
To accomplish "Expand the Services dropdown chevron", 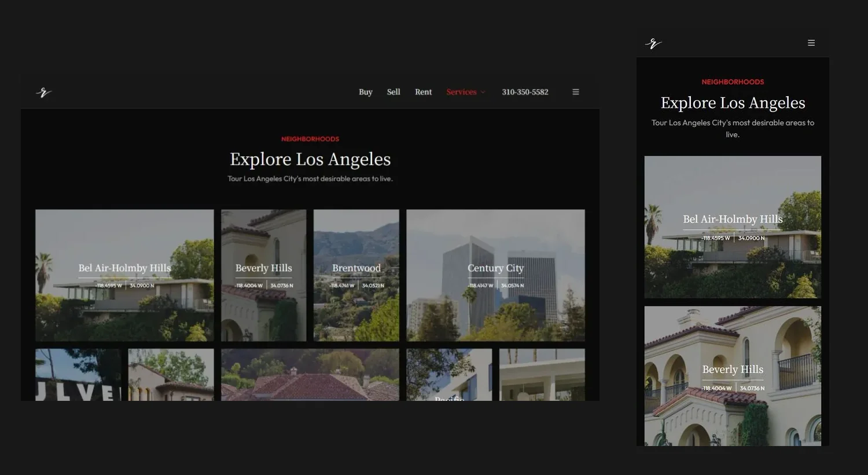I will pos(483,92).
